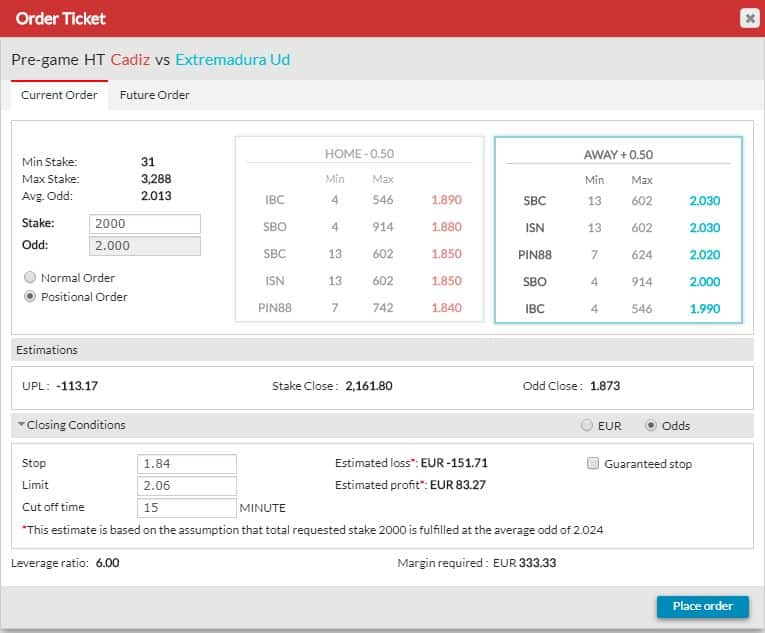Click the Leverage ratio value 6.00
This screenshot has width=765, height=633.
tap(107, 563)
